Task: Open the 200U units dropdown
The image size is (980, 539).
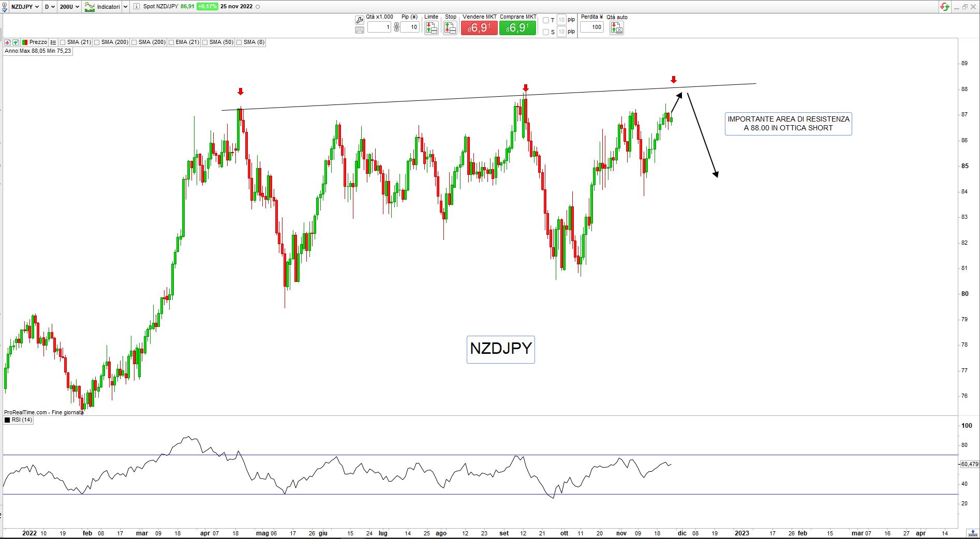Action: click(69, 7)
